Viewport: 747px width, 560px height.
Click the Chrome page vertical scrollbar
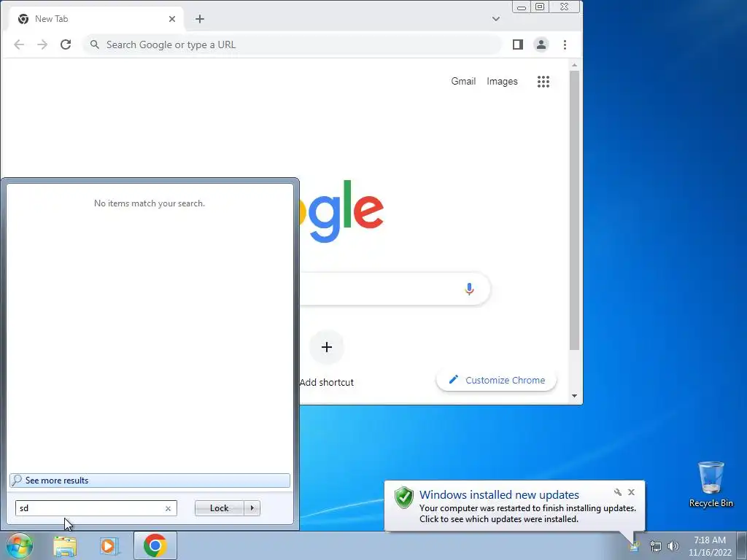click(x=575, y=211)
